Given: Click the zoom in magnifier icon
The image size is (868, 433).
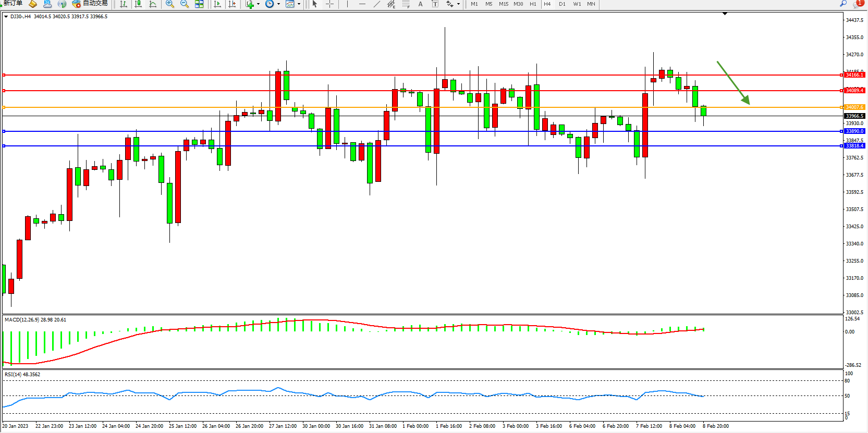Looking at the screenshot, I should click(x=170, y=4).
